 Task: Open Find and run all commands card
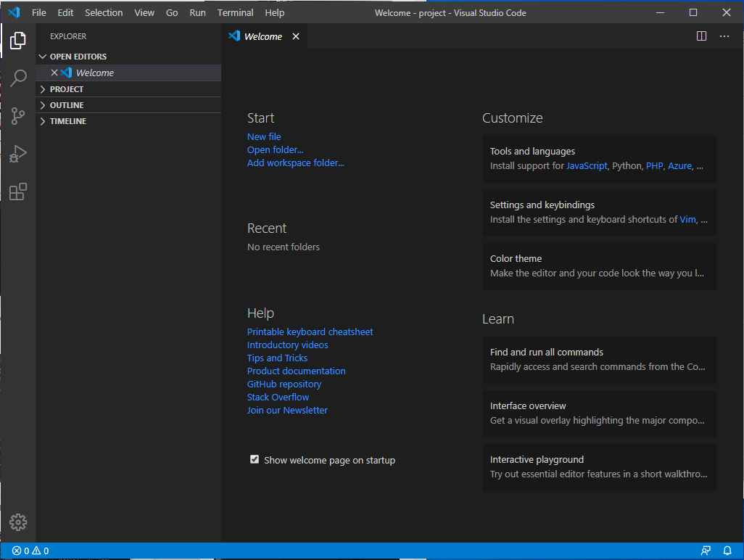pyautogui.click(x=599, y=360)
